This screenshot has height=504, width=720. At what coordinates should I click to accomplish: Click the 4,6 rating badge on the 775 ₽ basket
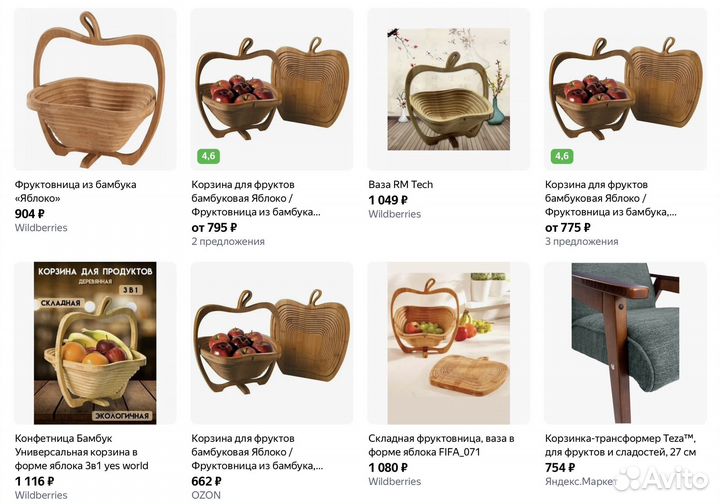562,156
